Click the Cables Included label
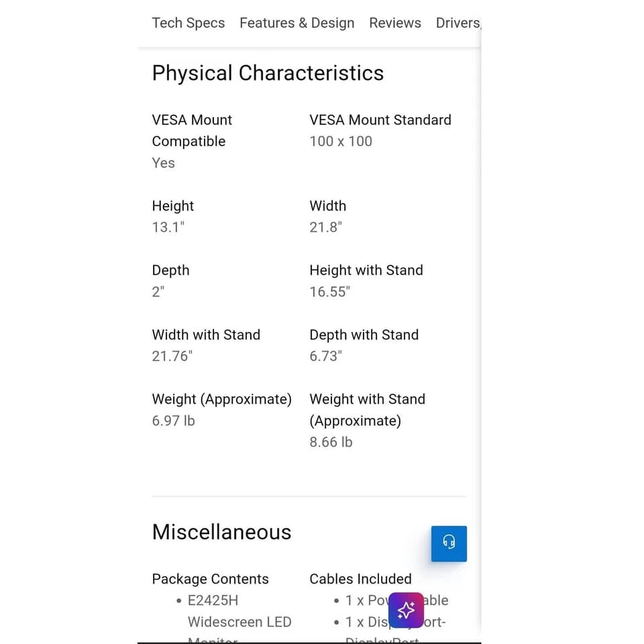The image size is (644, 644). pyautogui.click(x=361, y=579)
